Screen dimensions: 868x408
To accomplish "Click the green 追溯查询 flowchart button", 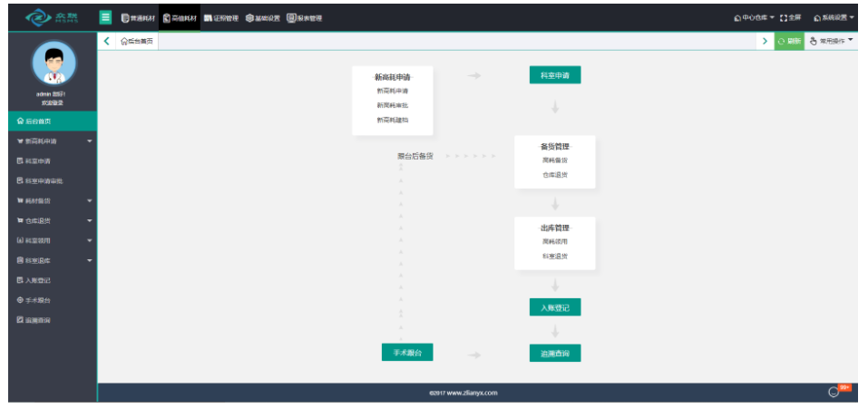I will [x=555, y=354].
